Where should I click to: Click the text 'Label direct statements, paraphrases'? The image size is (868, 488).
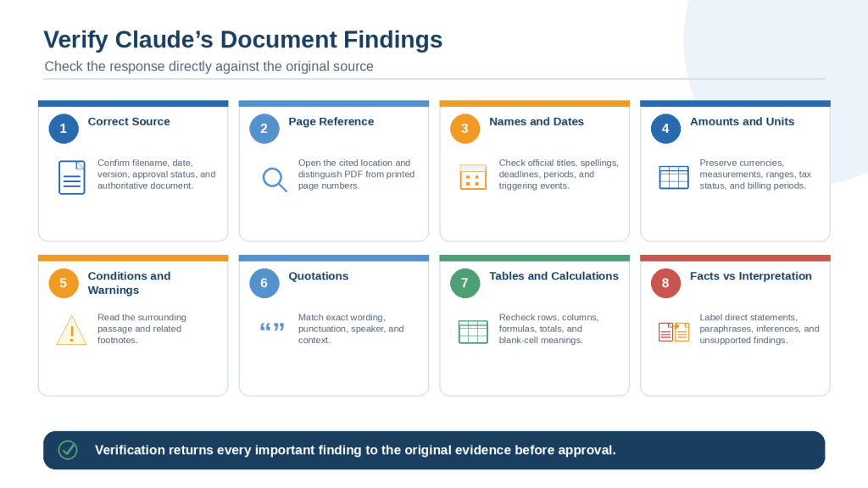759,329
